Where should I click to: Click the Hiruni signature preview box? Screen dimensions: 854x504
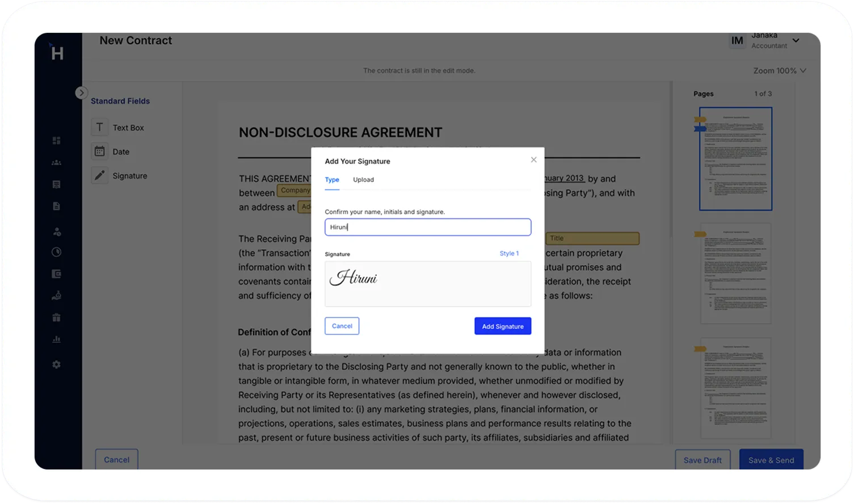point(428,283)
